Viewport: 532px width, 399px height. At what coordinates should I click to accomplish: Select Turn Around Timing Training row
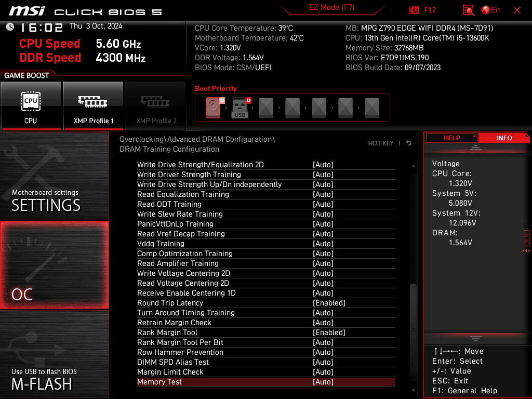click(266, 312)
